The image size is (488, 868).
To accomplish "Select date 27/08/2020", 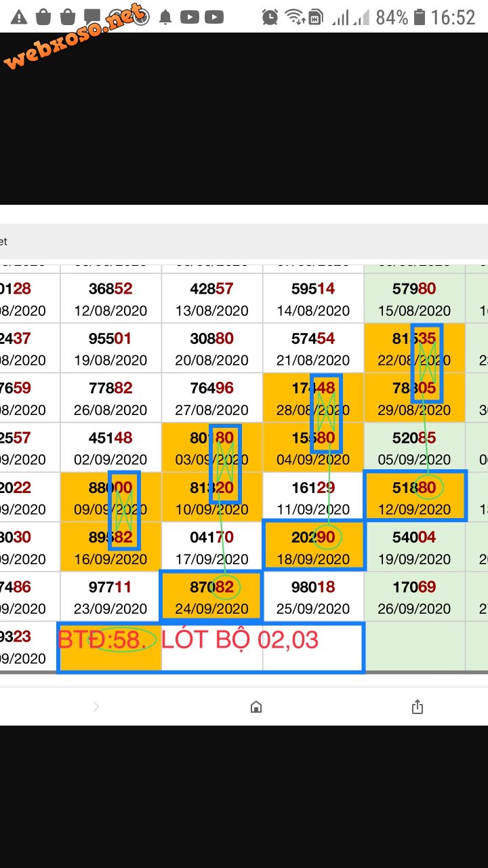I will [x=211, y=410].
